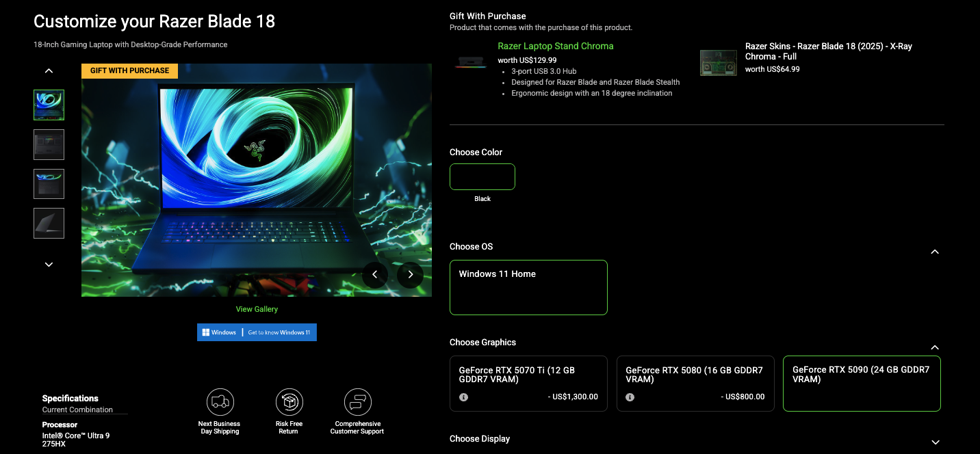Show previous thumbnails with up chevron
The image size is (980, 454).
point(49,70)
